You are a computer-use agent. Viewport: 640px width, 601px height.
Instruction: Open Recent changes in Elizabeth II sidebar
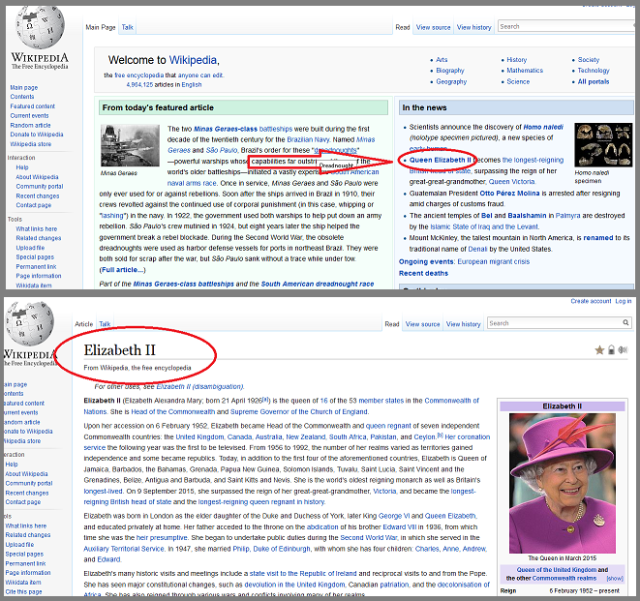(27, 493)
